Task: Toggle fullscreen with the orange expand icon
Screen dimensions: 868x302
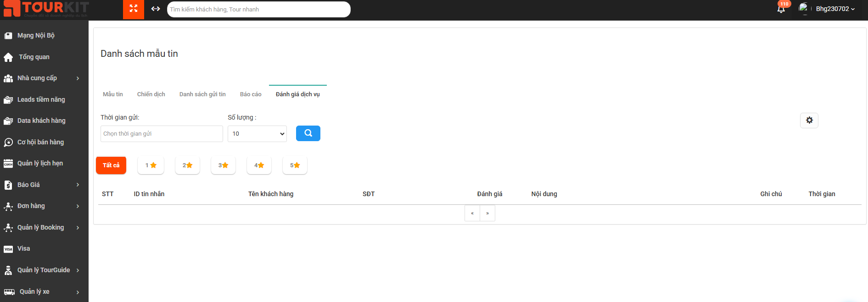Action: click(134, 9)
